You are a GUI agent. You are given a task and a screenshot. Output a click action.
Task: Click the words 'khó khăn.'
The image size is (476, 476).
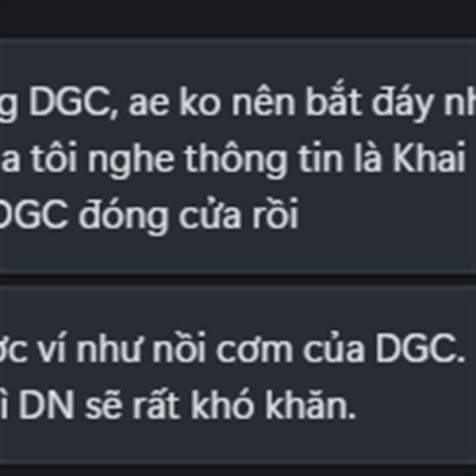point(273,405)
